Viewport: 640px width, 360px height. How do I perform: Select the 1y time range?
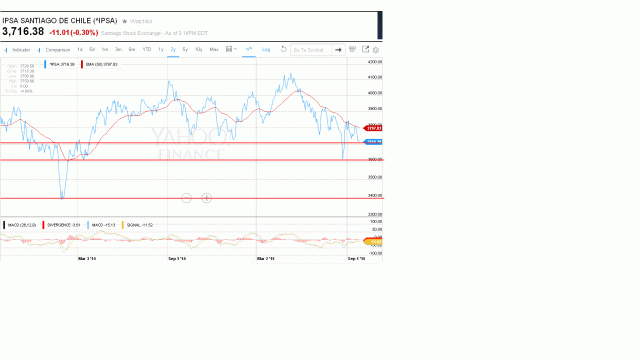pyautogui.click(x=161, y=49)
